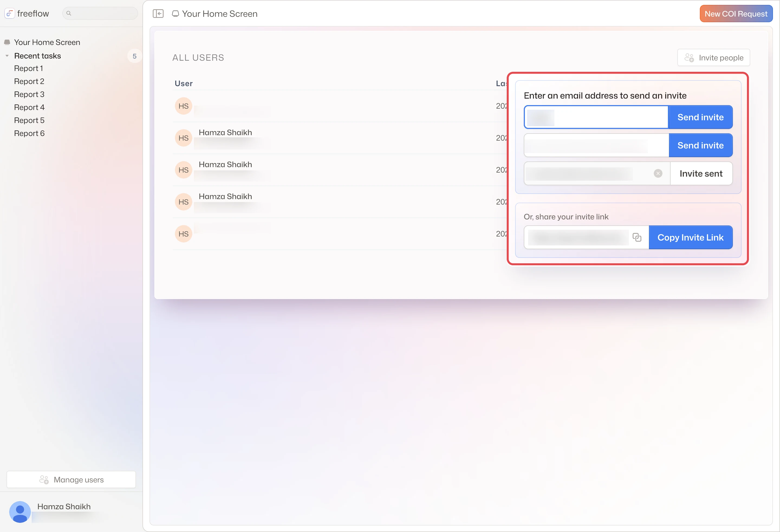Screen dimensions: 780x532
Task: Click the User column header
Action: coord(184,83)
